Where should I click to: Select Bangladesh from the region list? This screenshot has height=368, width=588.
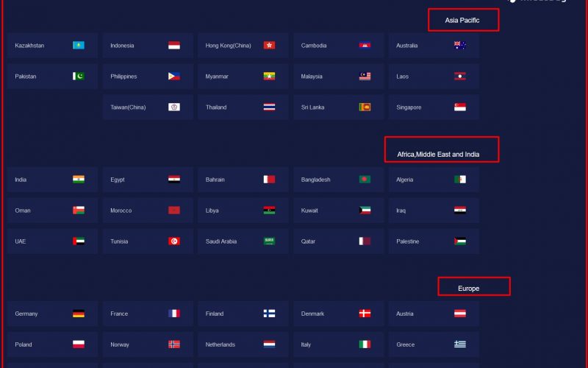[339, 180]
